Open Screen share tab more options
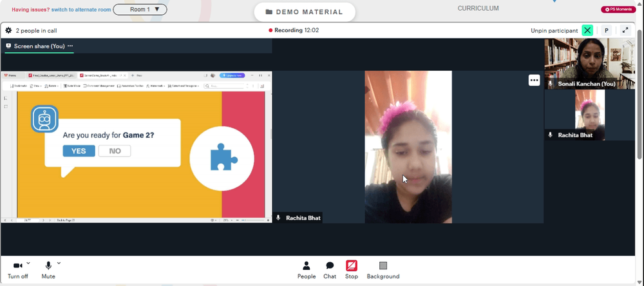644x286 pixels. [70, 46]
